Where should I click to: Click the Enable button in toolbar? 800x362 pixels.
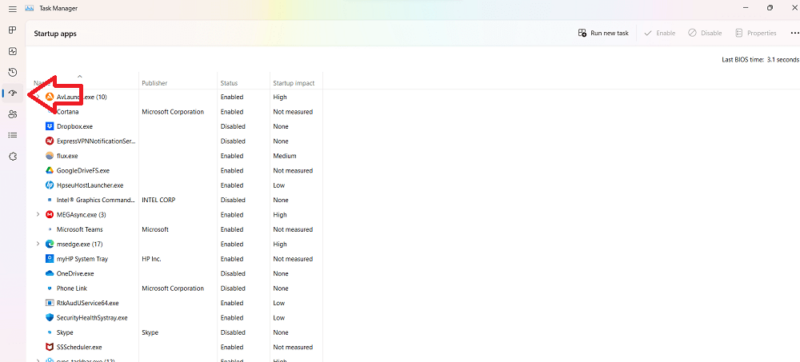[x=660, y=33]
